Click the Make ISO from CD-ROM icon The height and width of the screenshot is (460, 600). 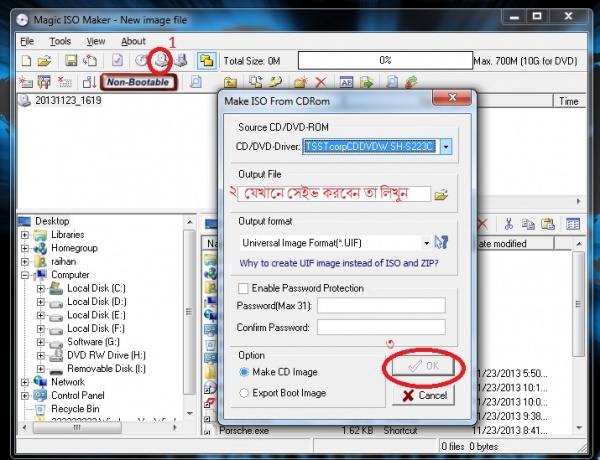pos(161,60)
